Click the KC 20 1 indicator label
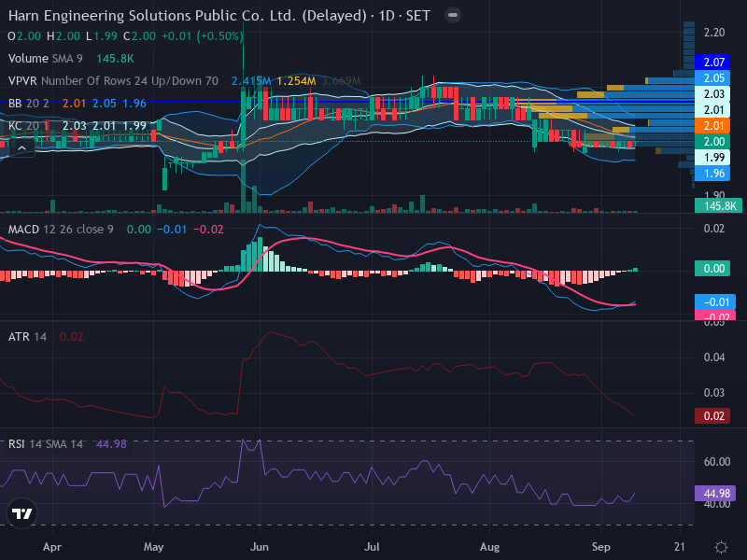Image resolution: width=747 pixels, height=560 pixels. click(28, 126)
